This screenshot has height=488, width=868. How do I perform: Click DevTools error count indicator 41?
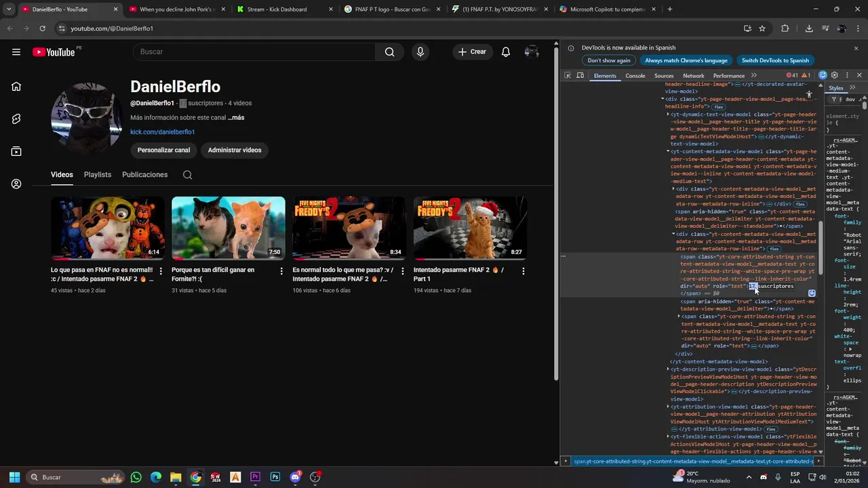coord(792,75)
